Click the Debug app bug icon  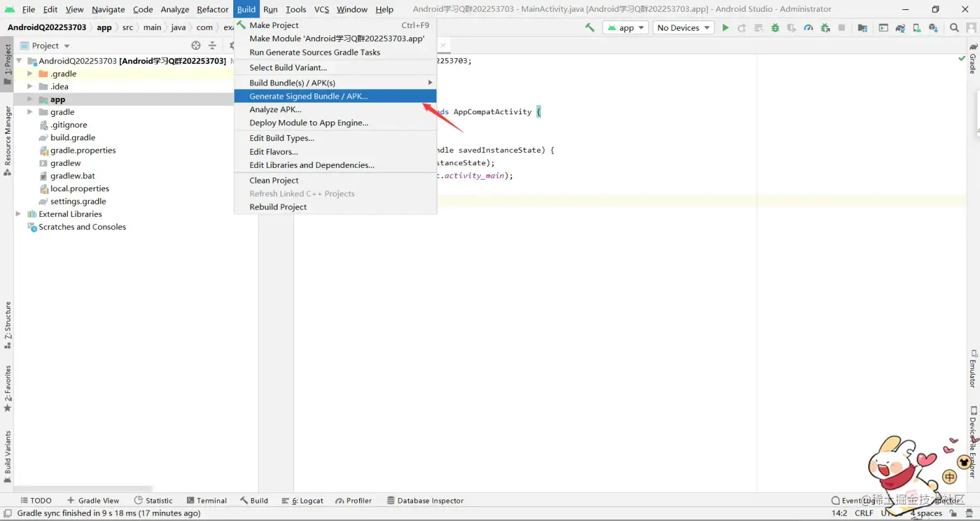(x=775, y=27)
